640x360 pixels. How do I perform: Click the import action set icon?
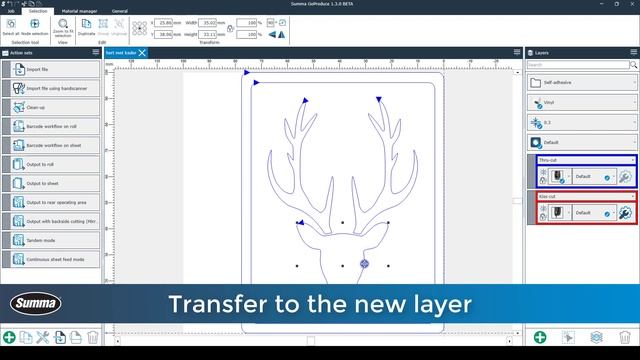60,338
